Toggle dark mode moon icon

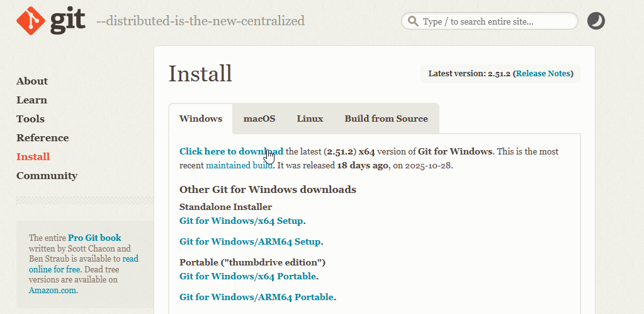point(596,21)
